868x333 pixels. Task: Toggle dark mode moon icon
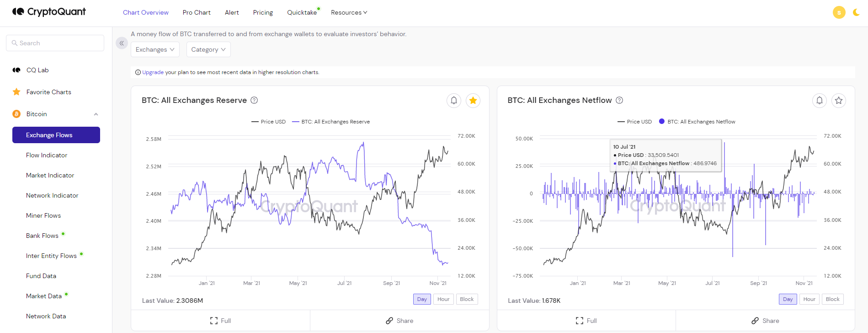point(856,12)
